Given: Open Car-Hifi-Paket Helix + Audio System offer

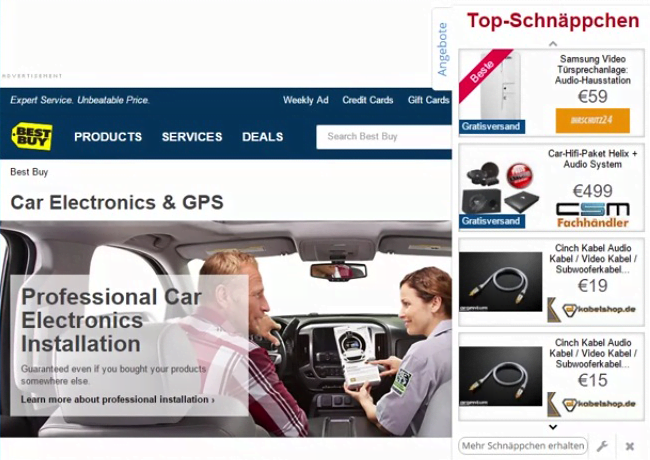Looking at the screenshot, I should tap(592, 159).
